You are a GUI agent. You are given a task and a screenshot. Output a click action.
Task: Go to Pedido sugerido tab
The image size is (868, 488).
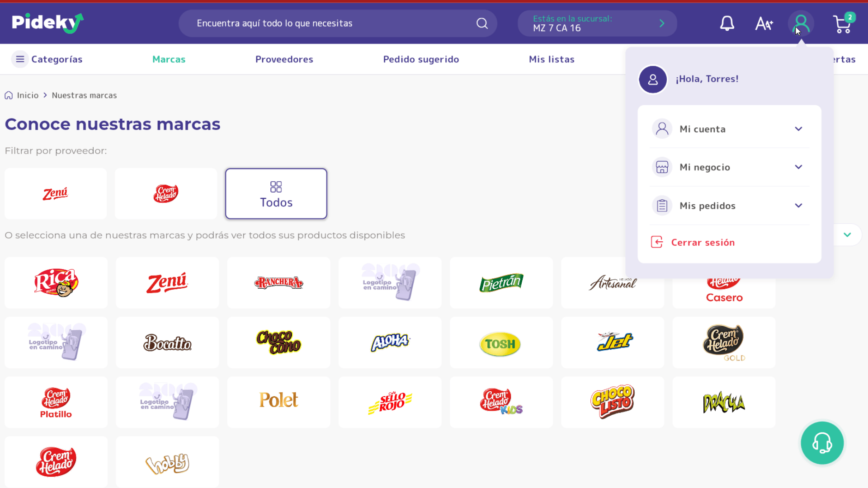421,59
